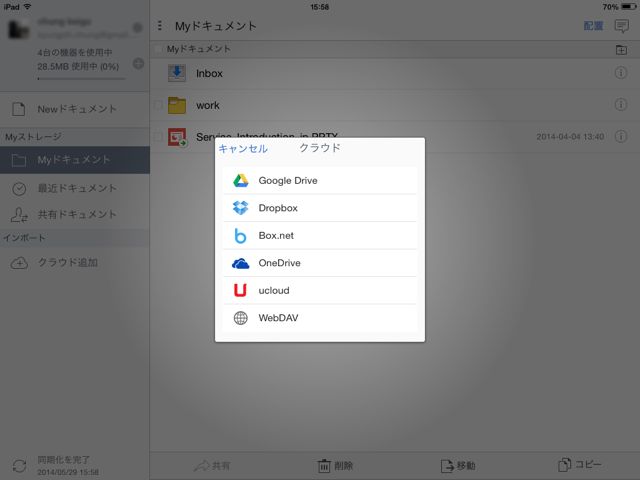The height and width of the screenshot is (480, 640).
Task: Show info for Service Introduction file
Action: click(621, 136)
